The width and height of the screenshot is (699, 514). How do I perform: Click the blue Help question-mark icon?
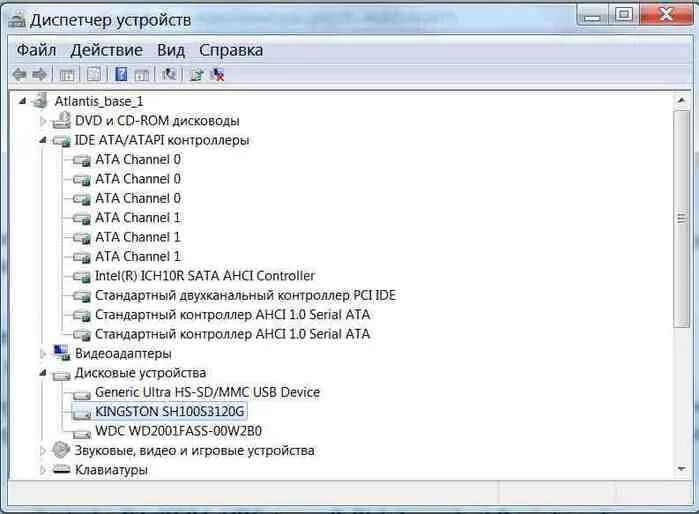click(x=121, y=74)
